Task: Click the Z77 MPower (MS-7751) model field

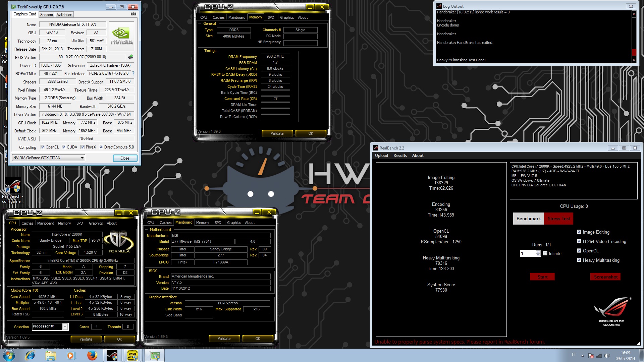Action: click(203, 241)
